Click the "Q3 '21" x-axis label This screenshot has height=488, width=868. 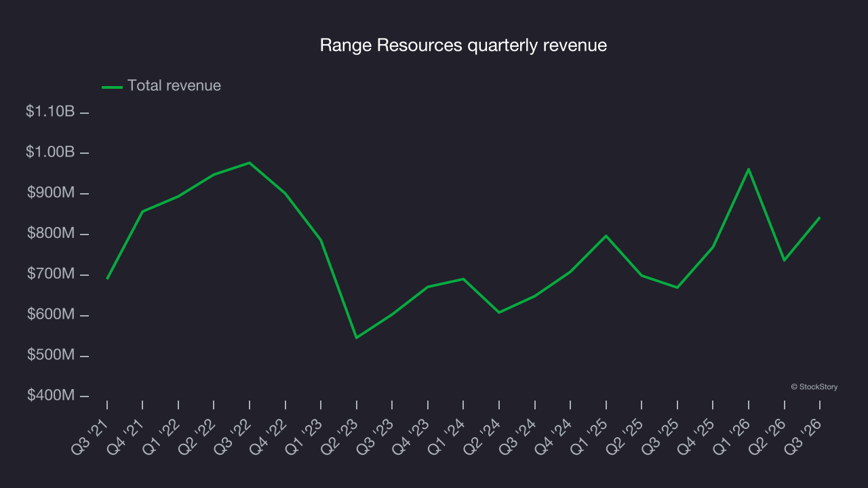[90, 437]
